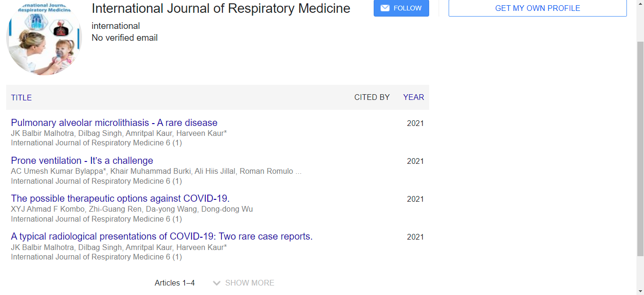Click the No verified email text
This screenshot has height=295, width=644.
pyautogui.click(x=125, y=38)
